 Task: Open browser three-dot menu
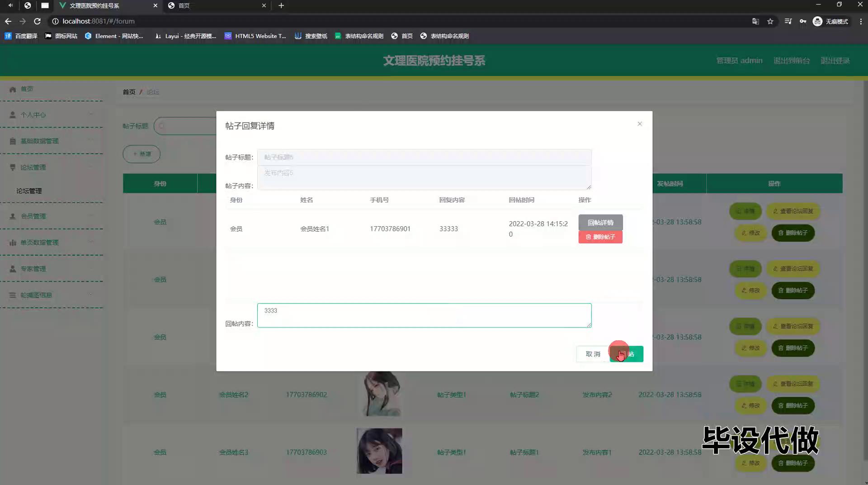[860, 21]
